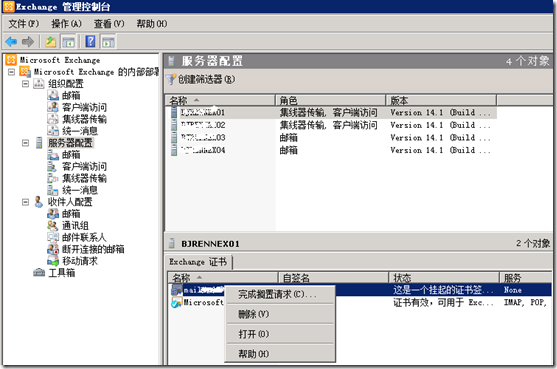Collapse the 收件人配置 tree node

(25, 202)
